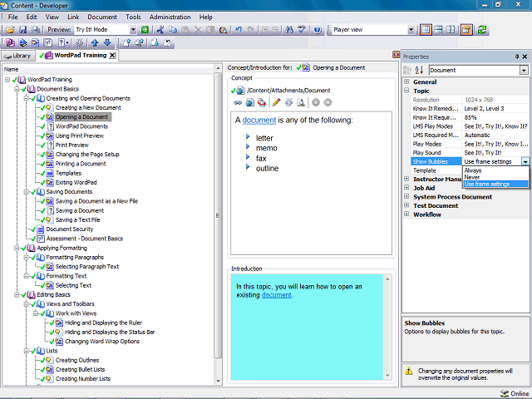Click the Undo arrow icon

tap(239, 30)
